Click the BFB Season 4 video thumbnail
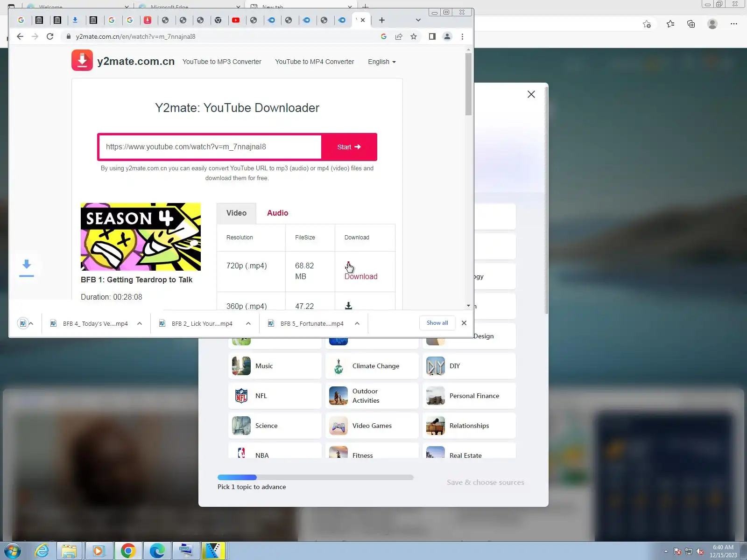Viewport: 747px width, 560px height. tap(141, 237)
